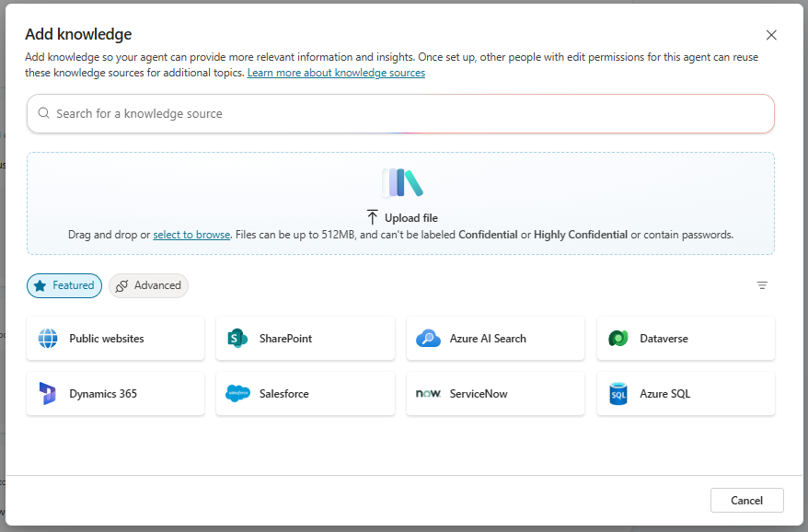Switch to the Featured tab
This screenshot has width=808, height=532.
coord(64,285)
